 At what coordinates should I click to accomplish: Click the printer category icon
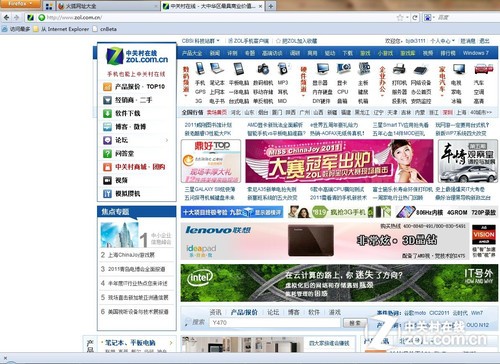[399, 69]
